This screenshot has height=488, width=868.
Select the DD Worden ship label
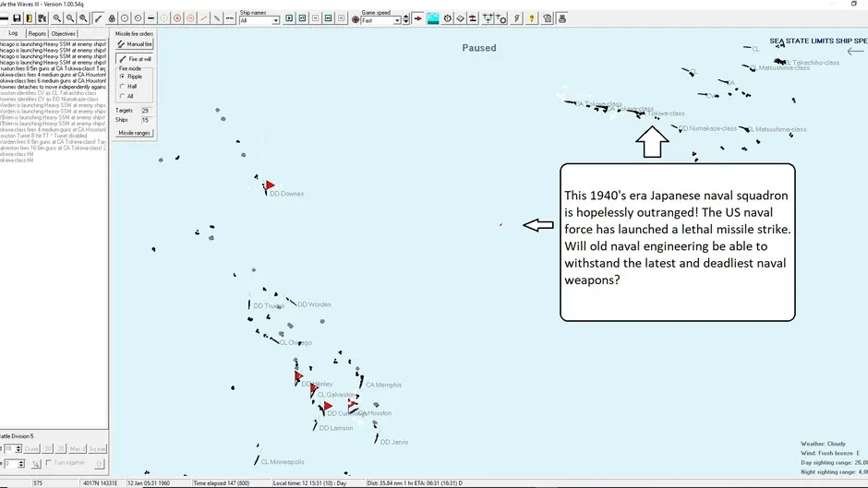point(315,304)
